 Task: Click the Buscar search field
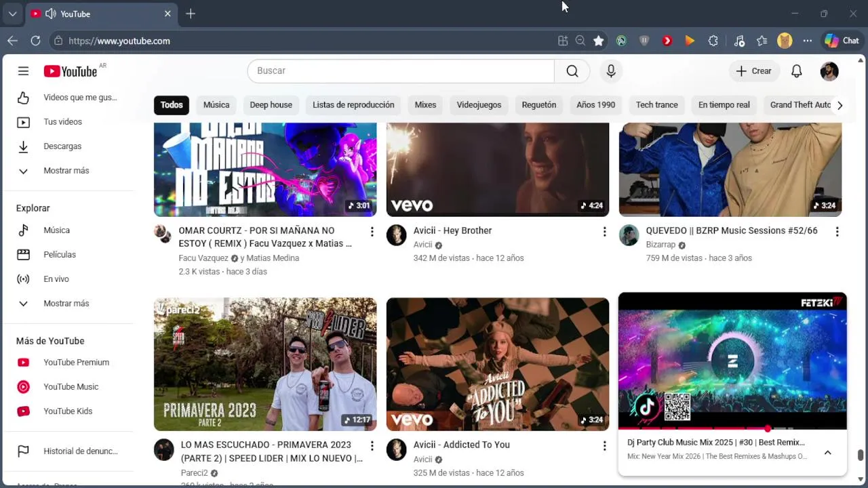pyautogui.click(x=401, y=71)
